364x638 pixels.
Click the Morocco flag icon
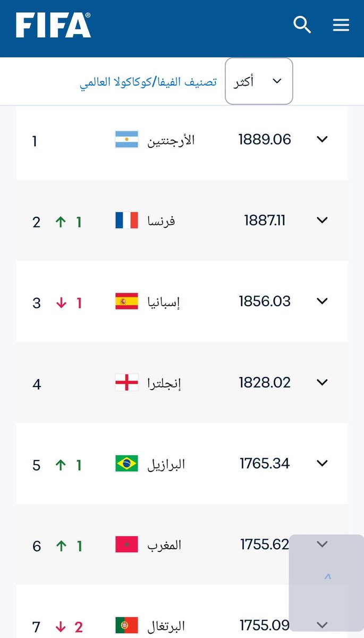(126, 544)
